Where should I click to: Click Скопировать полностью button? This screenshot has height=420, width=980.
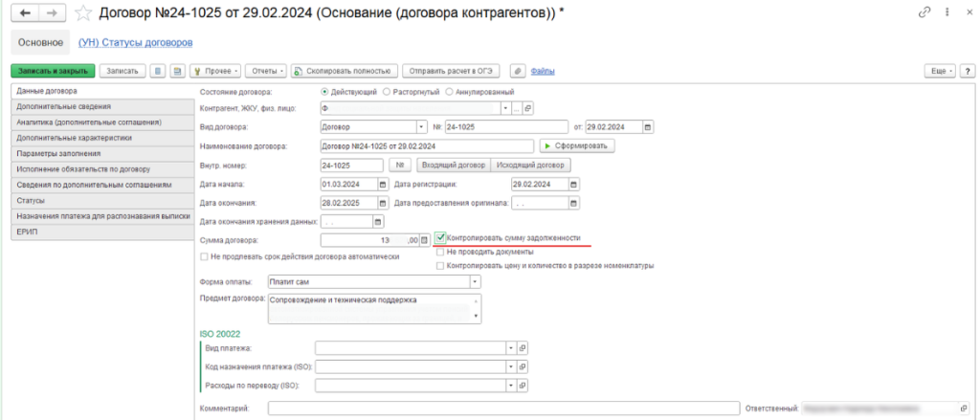click(345, 71)
